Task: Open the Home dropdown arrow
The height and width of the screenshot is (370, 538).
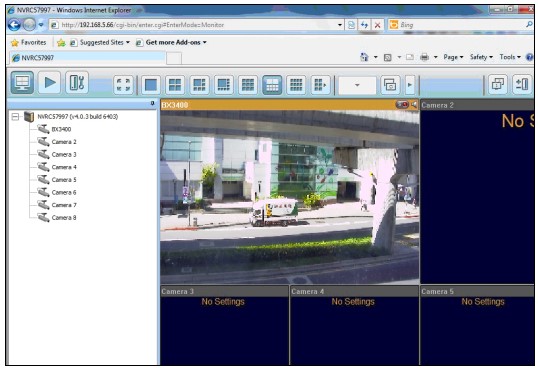Action: (x=376, y=57)
